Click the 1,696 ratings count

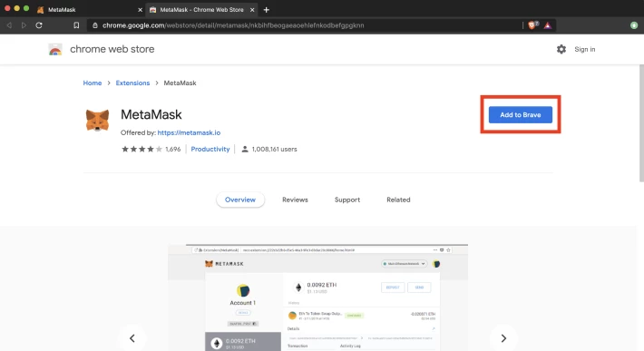(x=173, y=149)
